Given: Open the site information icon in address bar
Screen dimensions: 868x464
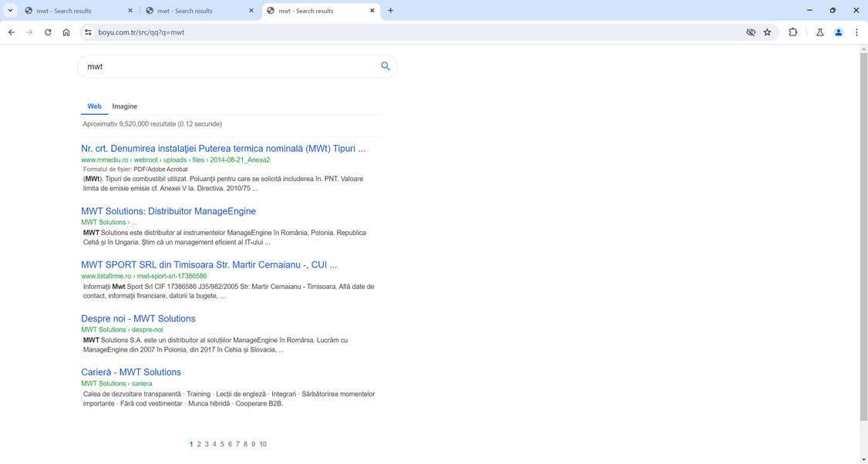Looking at the screenshot, I should click(87, 32).
